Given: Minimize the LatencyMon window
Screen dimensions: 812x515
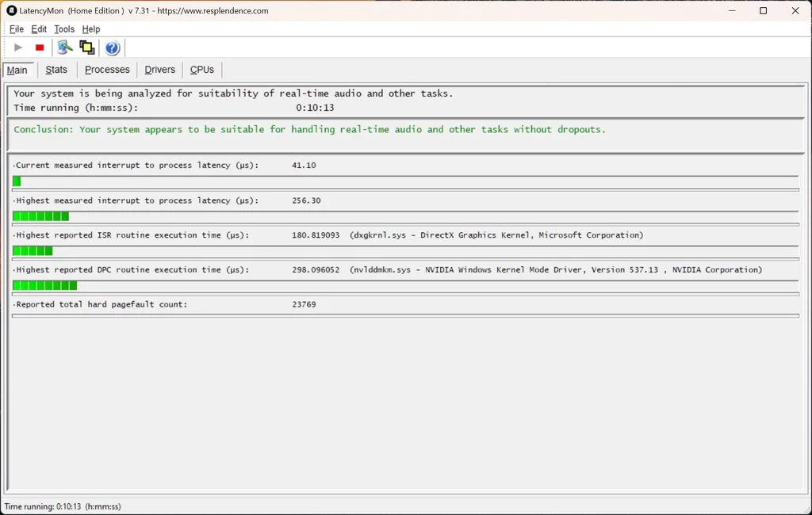Looking at the screenshot, I should tap(732, 10).
